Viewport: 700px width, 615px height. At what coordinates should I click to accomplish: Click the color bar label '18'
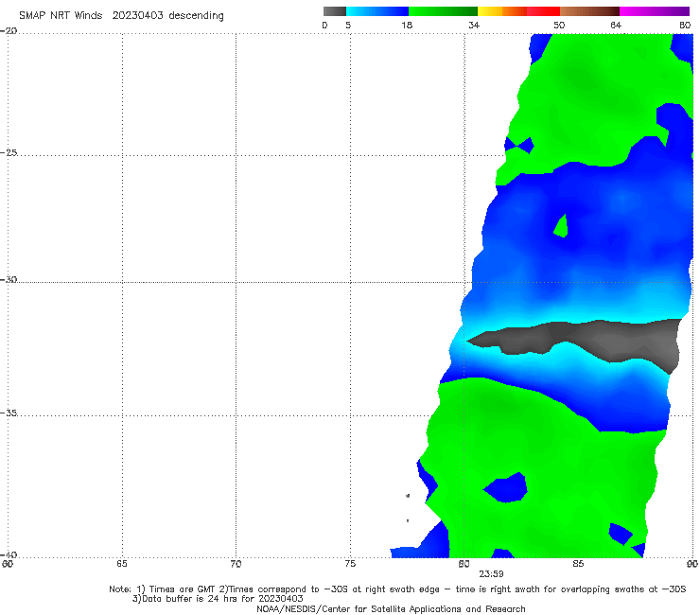tap(407, 26)
